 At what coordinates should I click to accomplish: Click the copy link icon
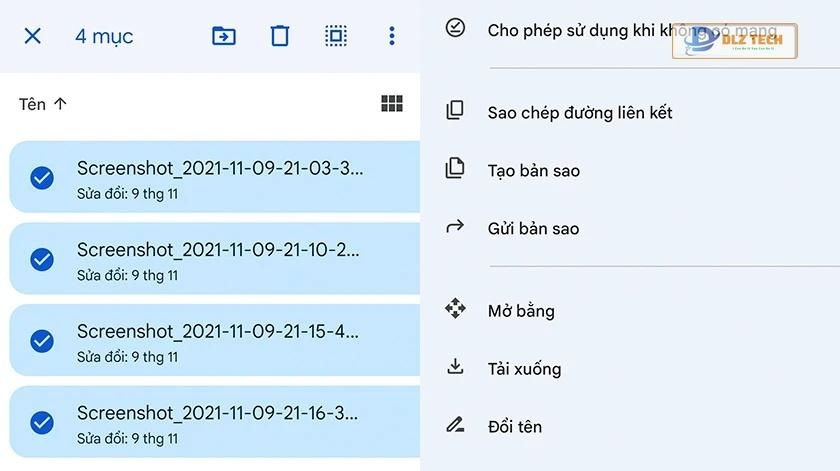tap(455, 111)
